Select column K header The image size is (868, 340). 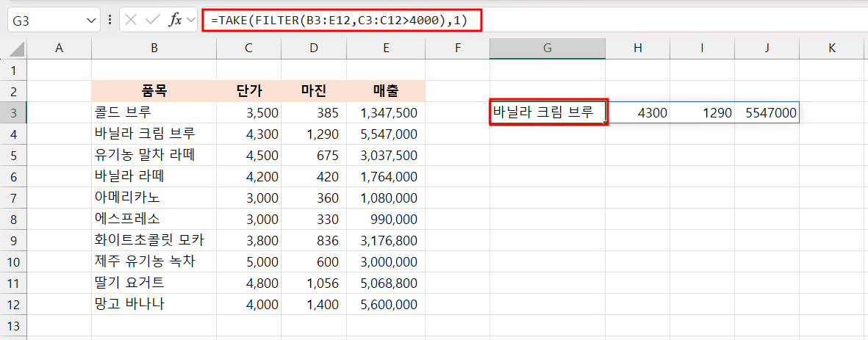tap(832, 48)
